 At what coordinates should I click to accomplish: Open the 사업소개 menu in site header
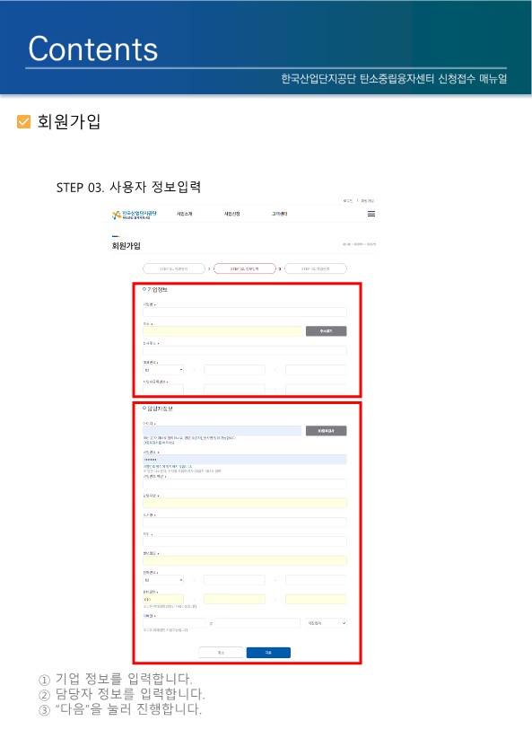point(184,214)
